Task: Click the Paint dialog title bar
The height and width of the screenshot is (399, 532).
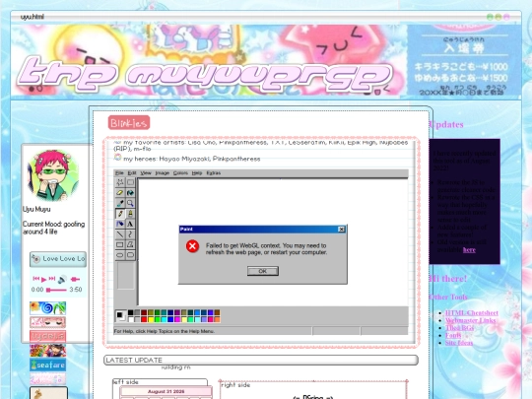Action: point(263,230)
